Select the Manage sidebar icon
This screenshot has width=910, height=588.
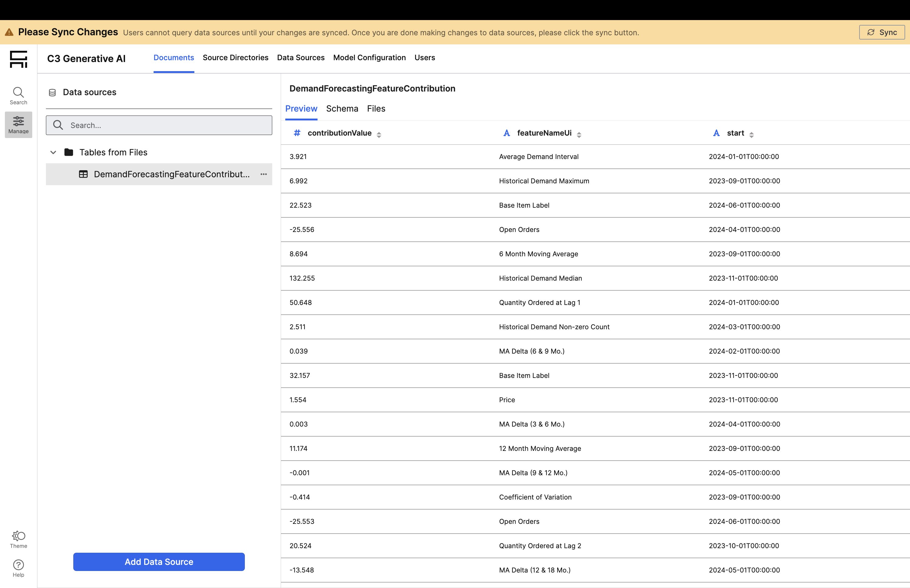(x=18, y=125)
